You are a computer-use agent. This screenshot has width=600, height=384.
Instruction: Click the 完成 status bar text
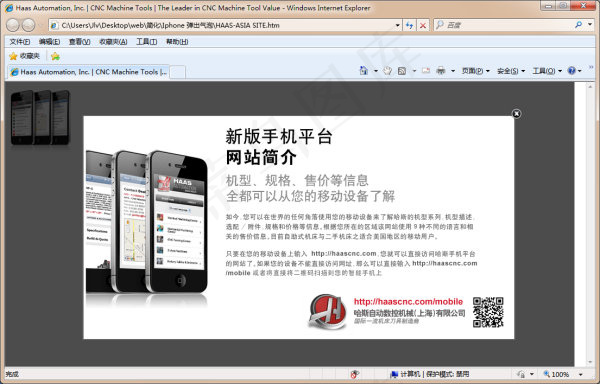pyautogui.click(x=12, y=374)
